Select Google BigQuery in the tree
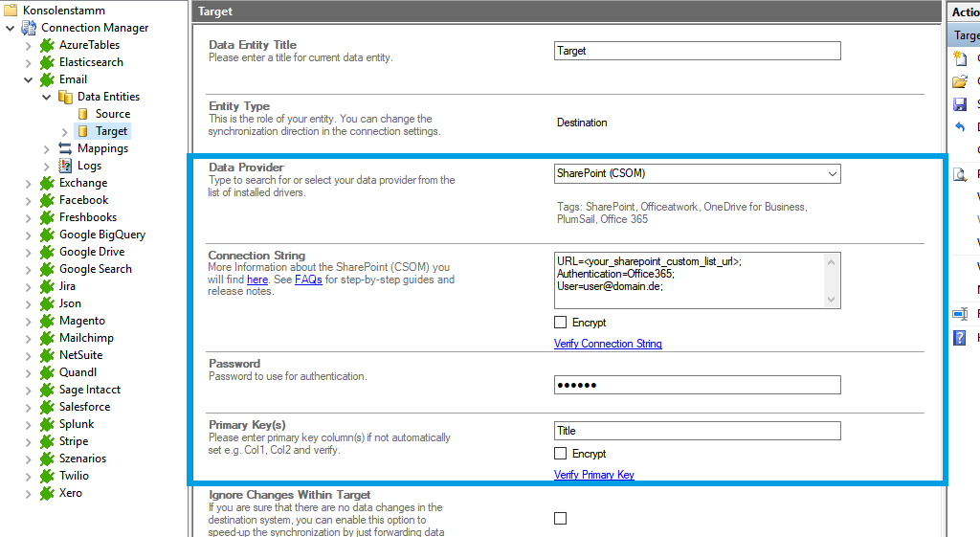This screenshot has width=980, height=537. click(x=101, y=235)
